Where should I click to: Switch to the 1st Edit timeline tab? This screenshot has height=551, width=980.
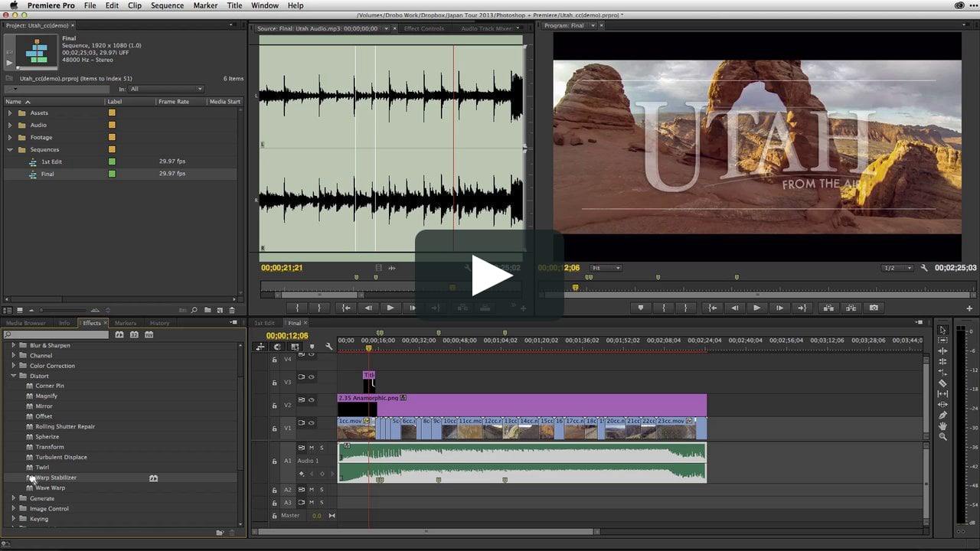(x=264, y=323)
